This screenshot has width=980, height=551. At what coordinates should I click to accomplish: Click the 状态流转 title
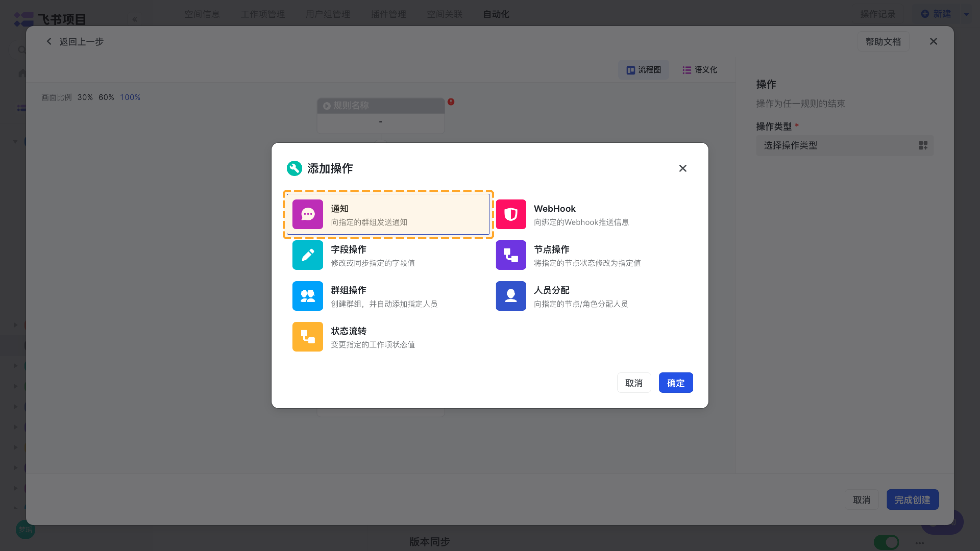(x=348, y=331)
